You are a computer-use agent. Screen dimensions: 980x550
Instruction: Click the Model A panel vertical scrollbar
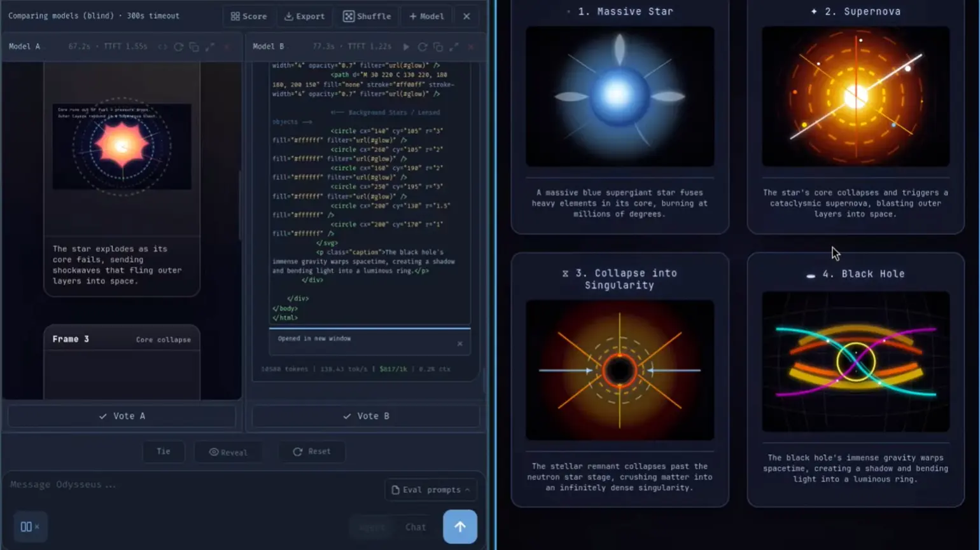[x=240, y=205]
